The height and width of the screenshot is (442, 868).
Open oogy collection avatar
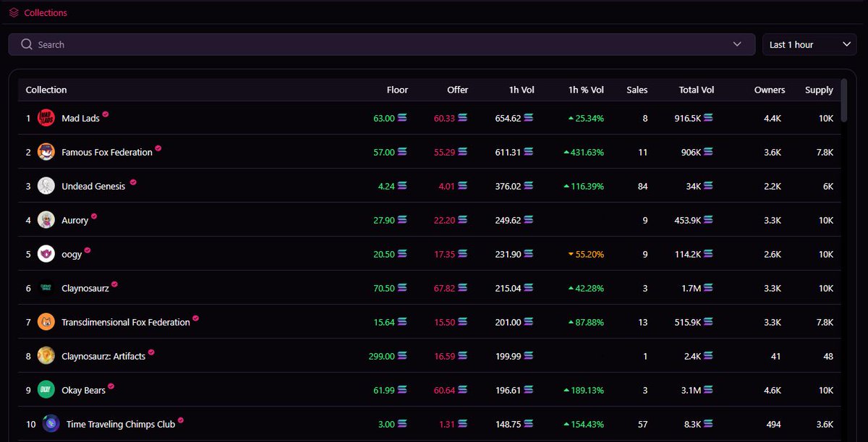pos(46,254)
